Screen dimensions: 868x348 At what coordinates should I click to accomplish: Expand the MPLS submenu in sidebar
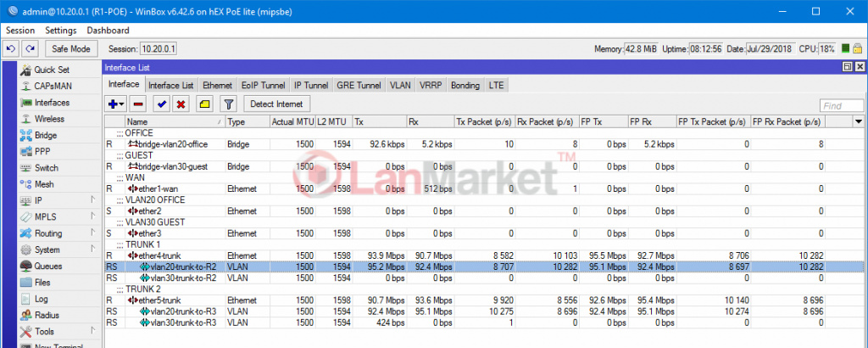point(59,217)
